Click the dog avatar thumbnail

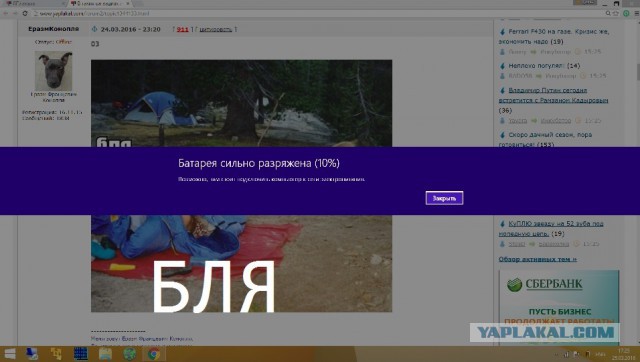tap(53, 71)
